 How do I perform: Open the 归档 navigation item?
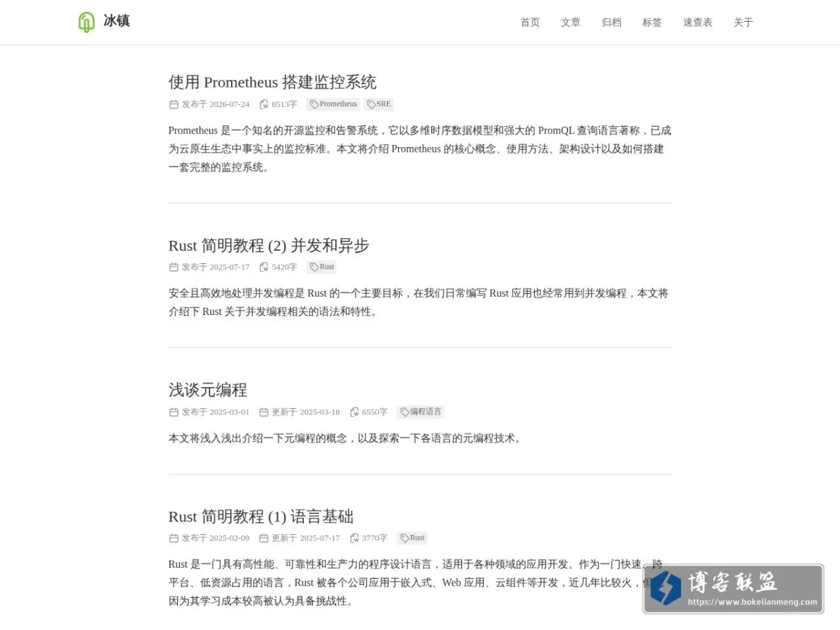tap(611, 22)
